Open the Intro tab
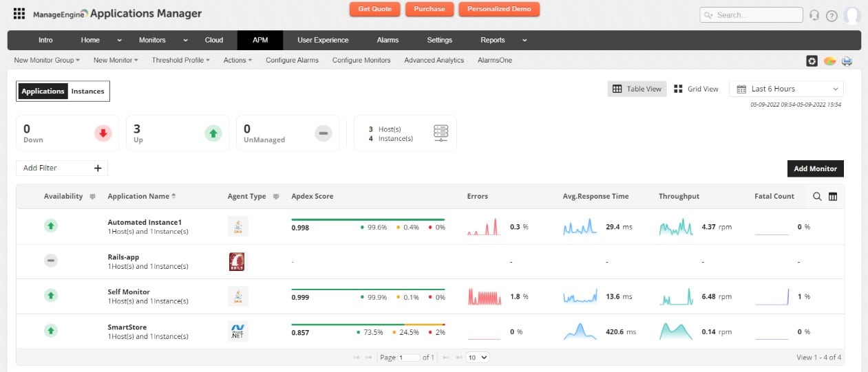The width and height of the screenshot is (868, 372). tap(45, 40)
